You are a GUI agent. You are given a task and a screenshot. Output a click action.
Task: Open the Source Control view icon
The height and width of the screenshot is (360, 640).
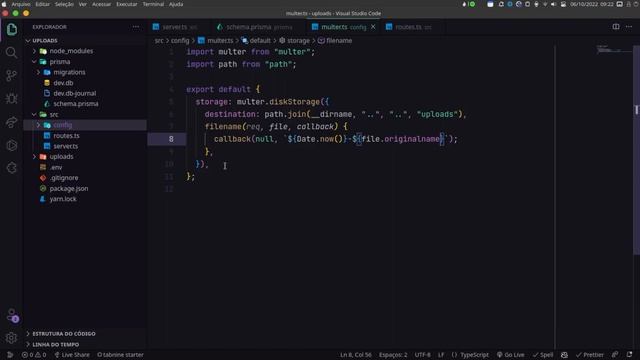coord(11,76)
